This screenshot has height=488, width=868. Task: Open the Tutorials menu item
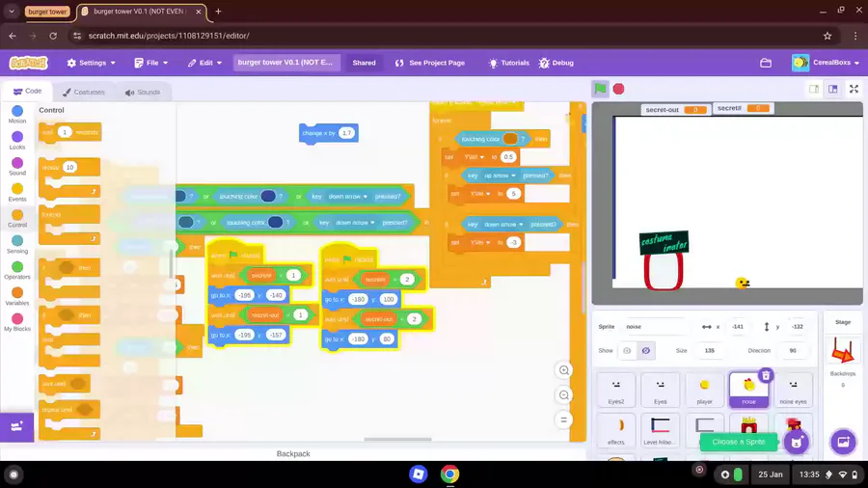pyautogui.click(x=508, y=63)
